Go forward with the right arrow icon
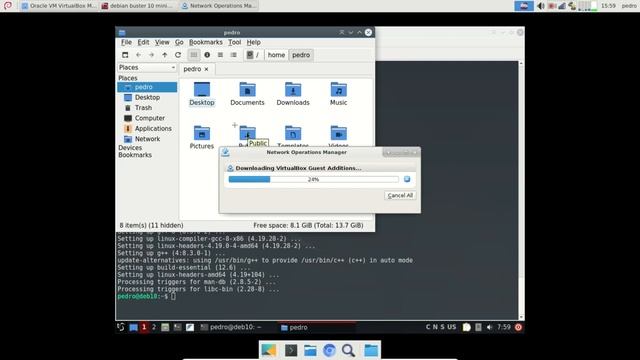The image size is (640, 360). [151, 55]
